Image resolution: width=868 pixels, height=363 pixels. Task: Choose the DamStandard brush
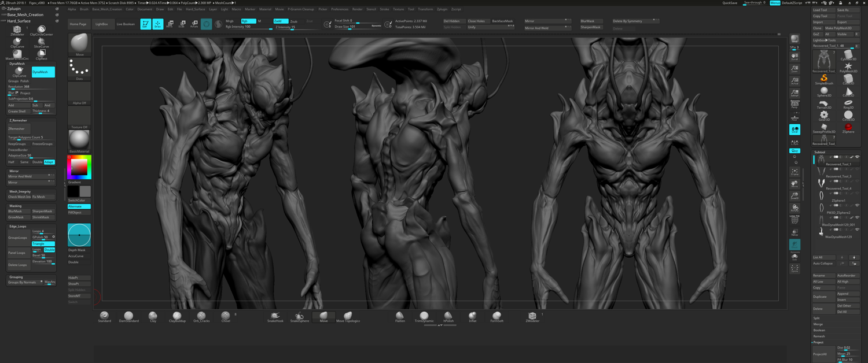pos(128,316)
